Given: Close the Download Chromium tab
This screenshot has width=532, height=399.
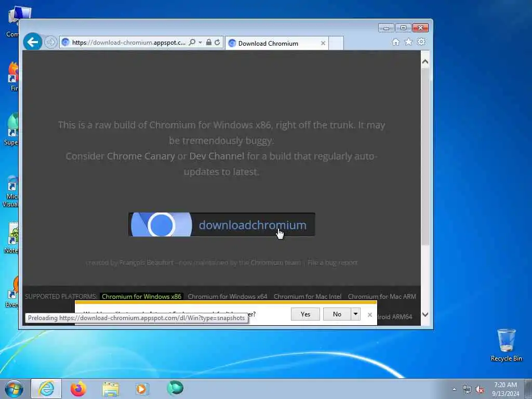Looking at the screenshot, I should point(323,43).
